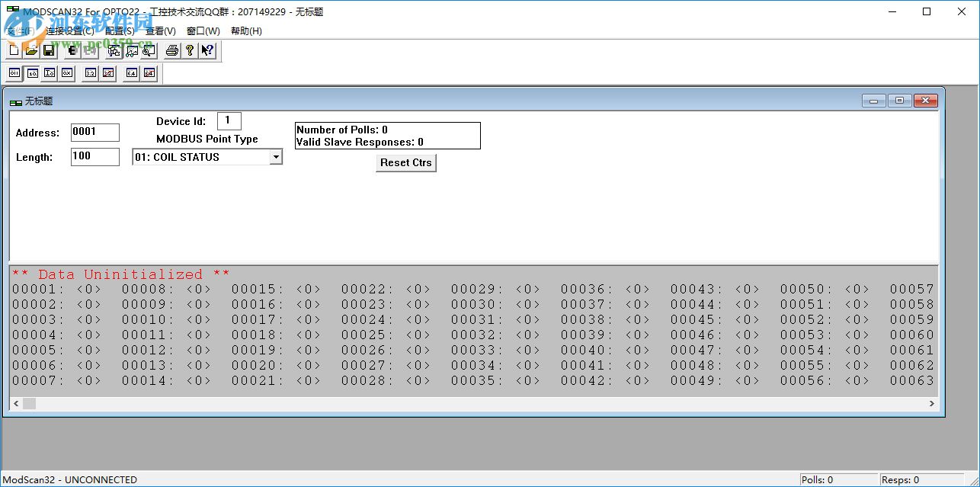Click the Save floppy disk icon

pyautogui.click(x=49, y=51)
